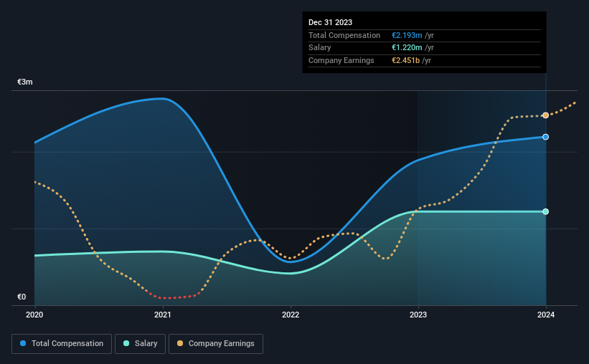Screen dimensions: 589x364
Task: Click the orange Company Earnings legend dot
Action: pyautogui.click(x=180, y=343)
